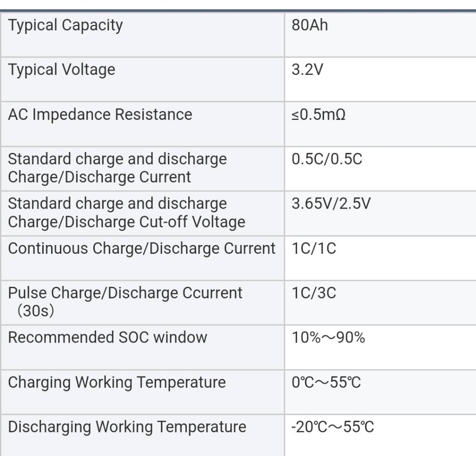Click the Charge/Discharge Cut-off Voltage label
This screenshot has width=476, height=456.
tap(126, 222)
